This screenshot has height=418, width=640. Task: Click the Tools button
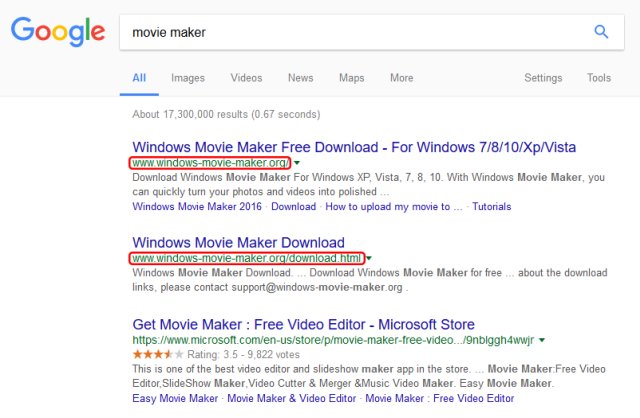(599, 78)
